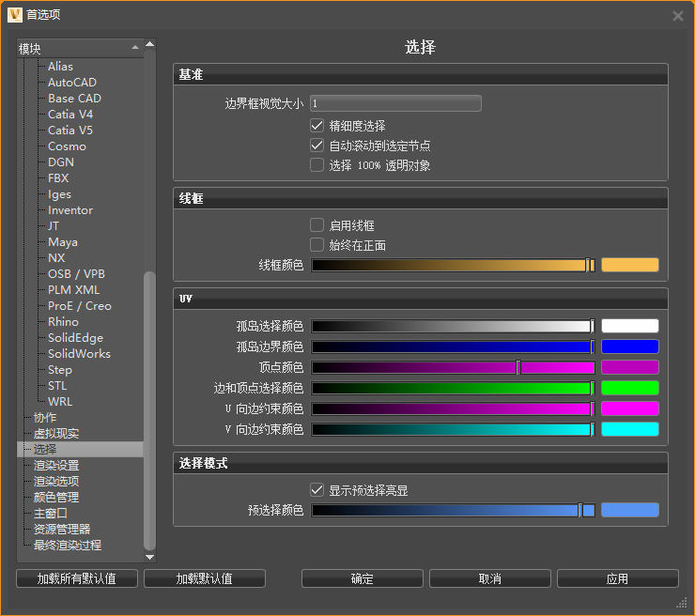Open 协作 preferences category
The height and width of the screenshot is (616, 695).
pyautogui.click(x=45, y=418)
